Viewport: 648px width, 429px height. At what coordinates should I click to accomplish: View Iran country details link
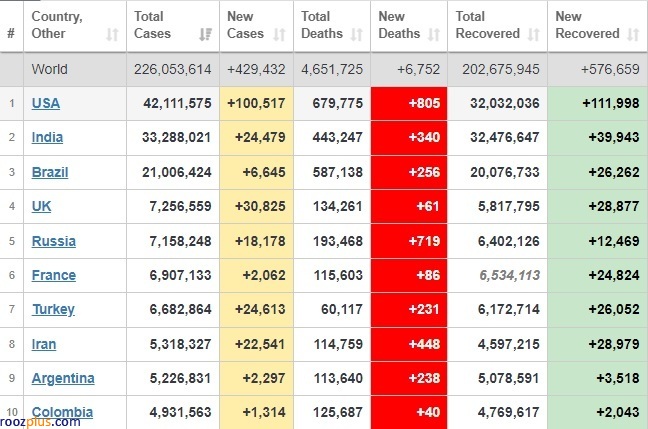tap(44, 344)
